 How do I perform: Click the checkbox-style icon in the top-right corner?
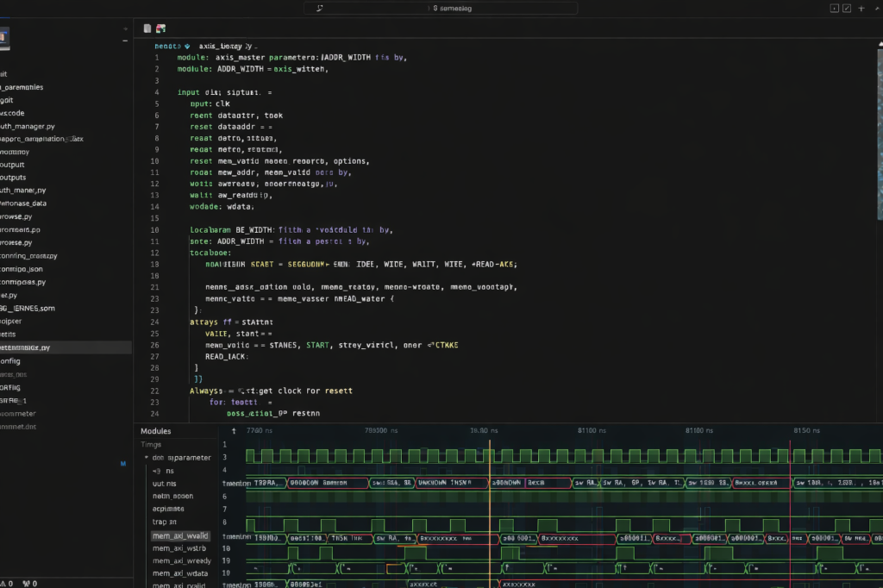point(847,8)
